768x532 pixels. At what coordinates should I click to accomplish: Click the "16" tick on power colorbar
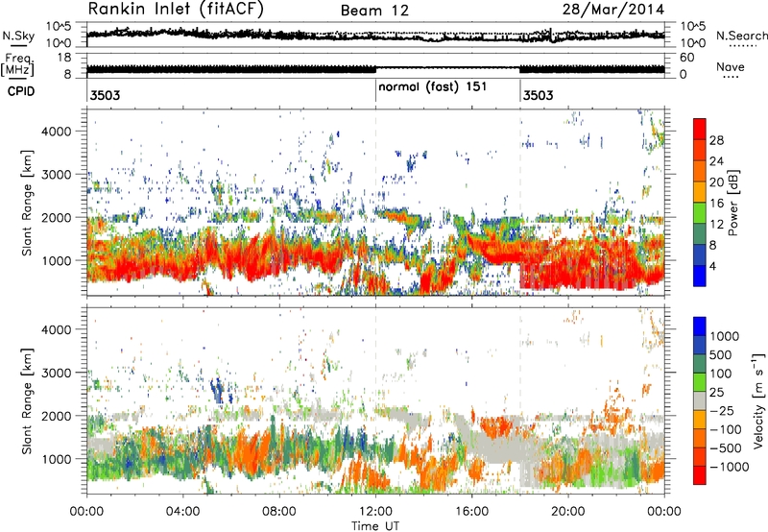click(x=716, y=204)
